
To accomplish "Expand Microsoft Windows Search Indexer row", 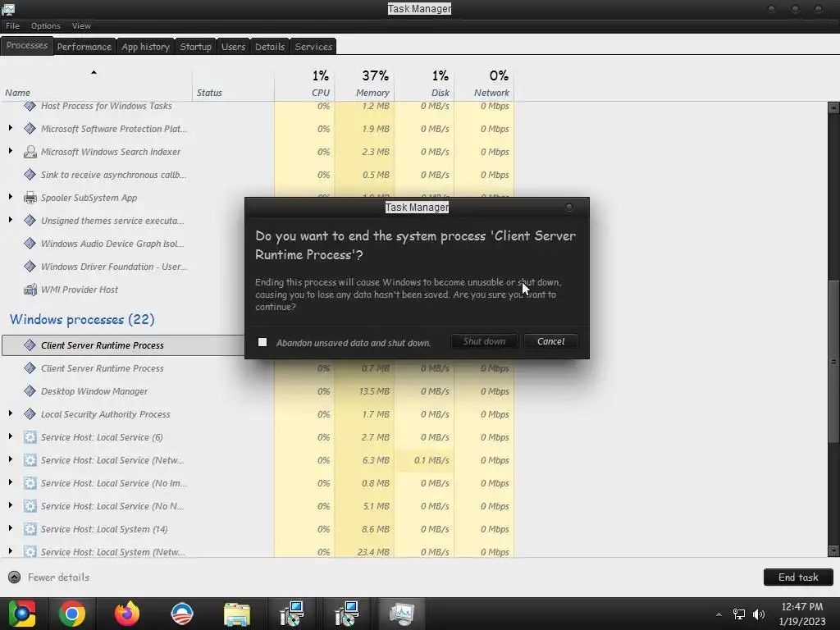I will coord(10,151).
